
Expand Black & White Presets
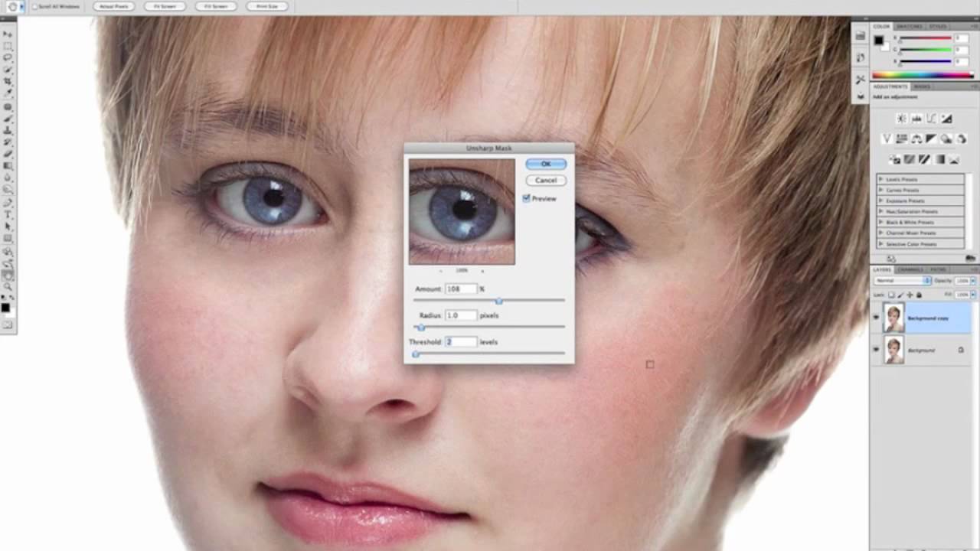pos(880,222)
